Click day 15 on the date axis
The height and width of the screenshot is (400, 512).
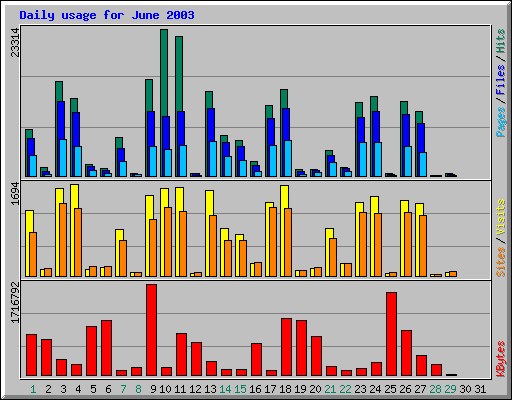coord(240,389)
